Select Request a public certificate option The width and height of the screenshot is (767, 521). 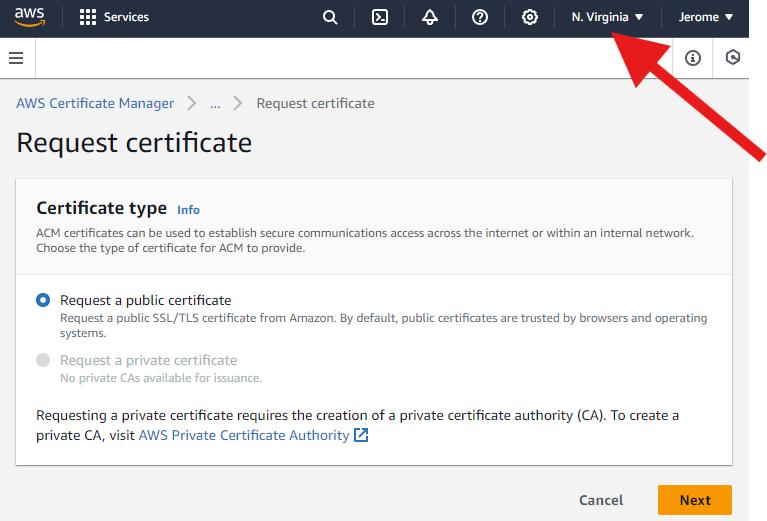[43, 300]
